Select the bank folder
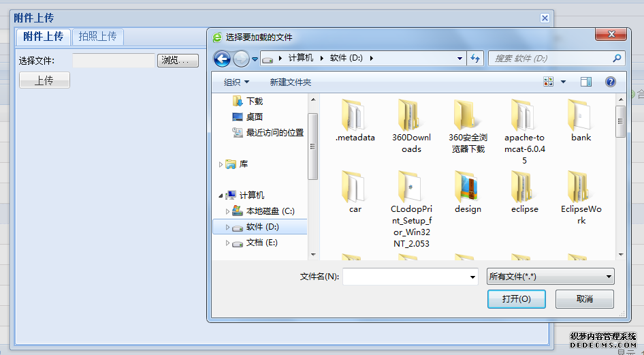The width and height of the screenshot is (644, 355). point(581,121)
